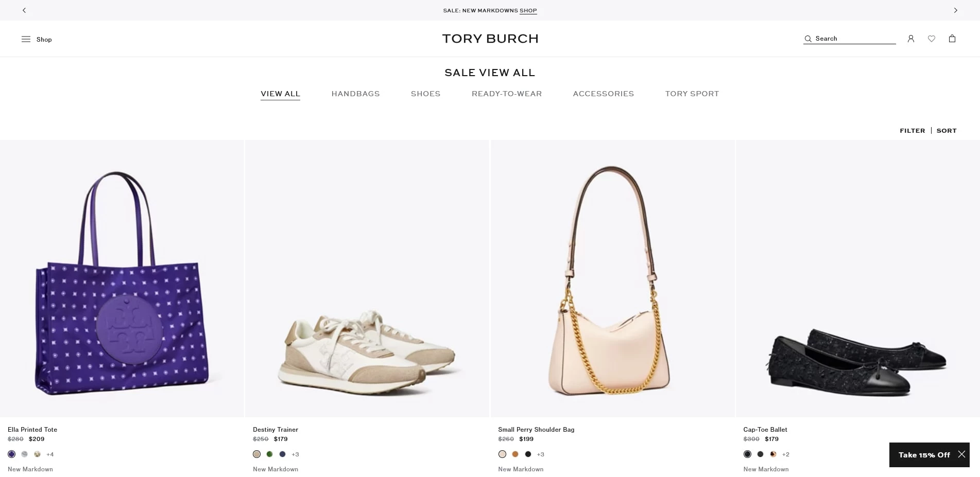Click the account sign-in icon
The height and width of the screenshot is (477, 980).
click(911, 38)
